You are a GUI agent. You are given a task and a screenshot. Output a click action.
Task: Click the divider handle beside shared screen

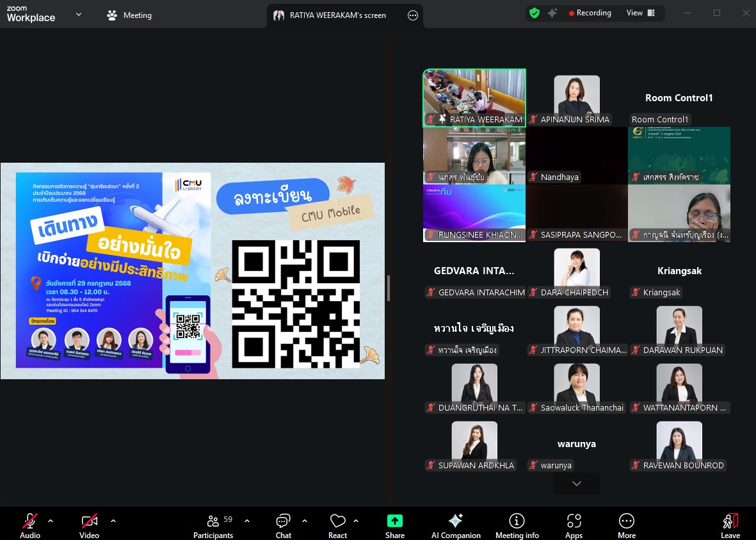tap(388, 288)
